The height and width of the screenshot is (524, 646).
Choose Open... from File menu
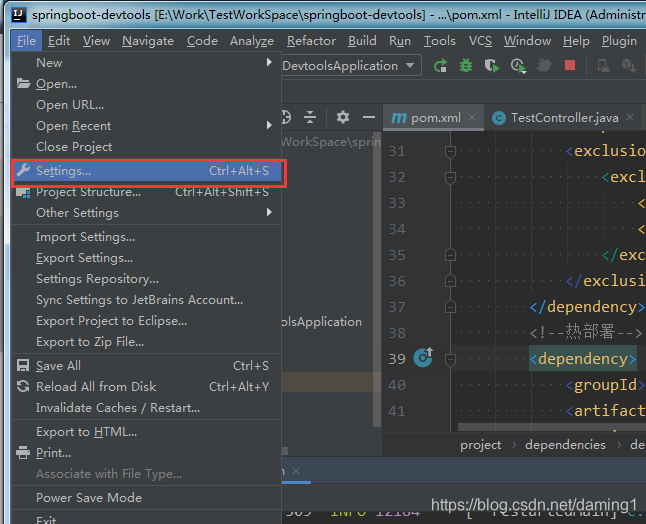point(146,84)
